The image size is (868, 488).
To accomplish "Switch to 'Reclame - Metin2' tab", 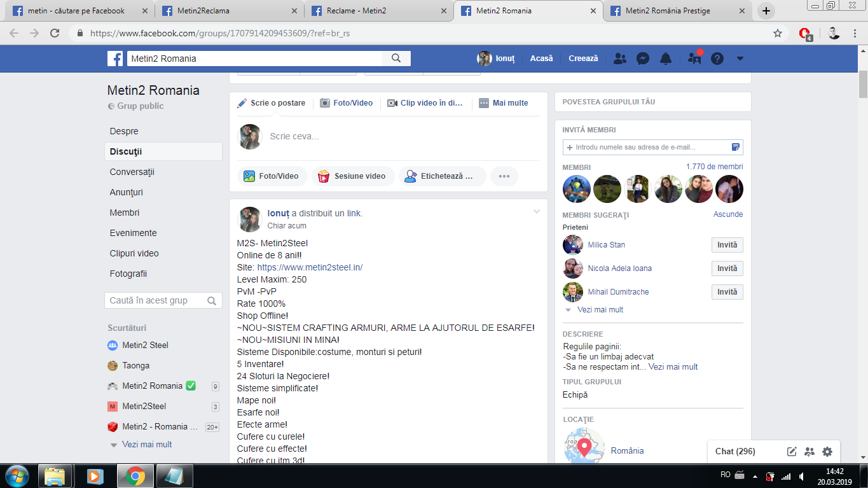I will pos(377,11).
